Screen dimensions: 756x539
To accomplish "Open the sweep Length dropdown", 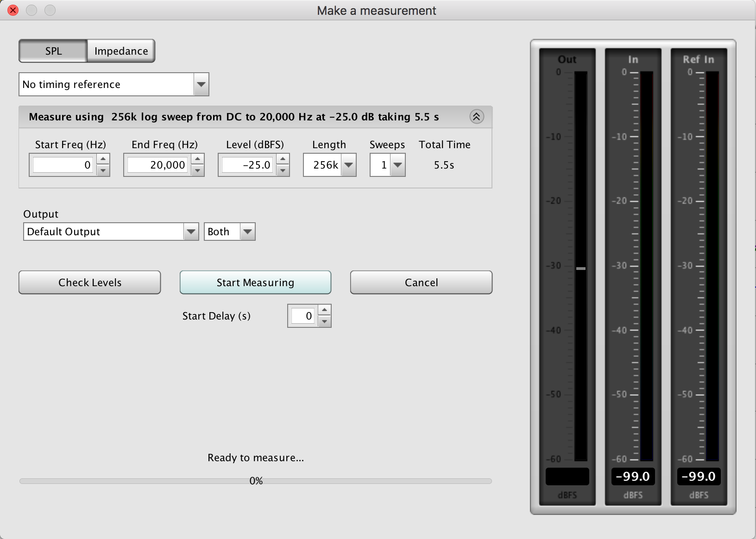I will [349, 165].
